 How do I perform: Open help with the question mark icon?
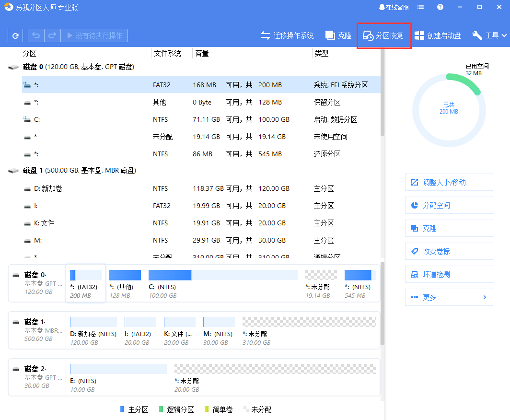(440, 7)
